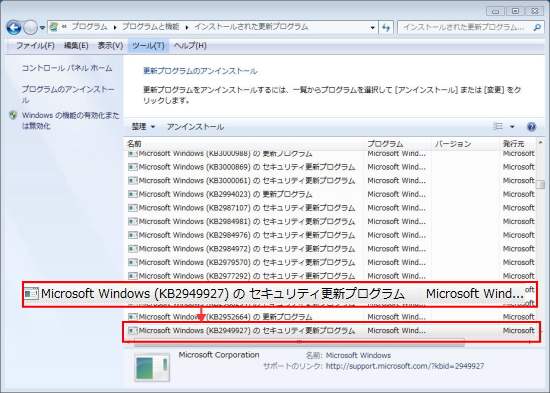Click the horizontal scrollbar thumb
This screenshot has width=550, height=393.
click(299, 342)
